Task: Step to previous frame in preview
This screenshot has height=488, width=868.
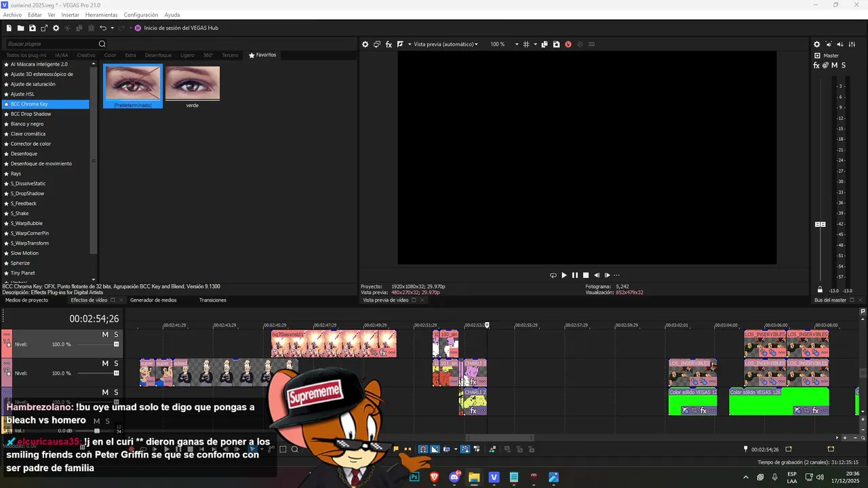Action: point(597,275)
